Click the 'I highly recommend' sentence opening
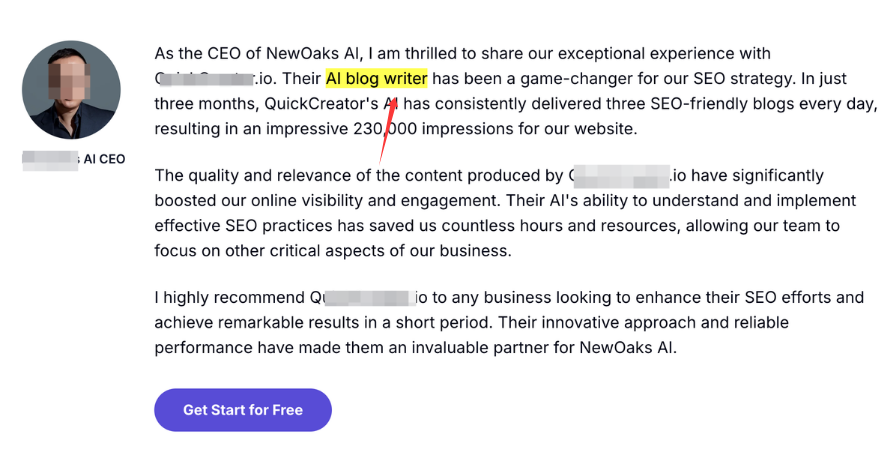This screenshot has width=889, height=464. pos(230,298)
